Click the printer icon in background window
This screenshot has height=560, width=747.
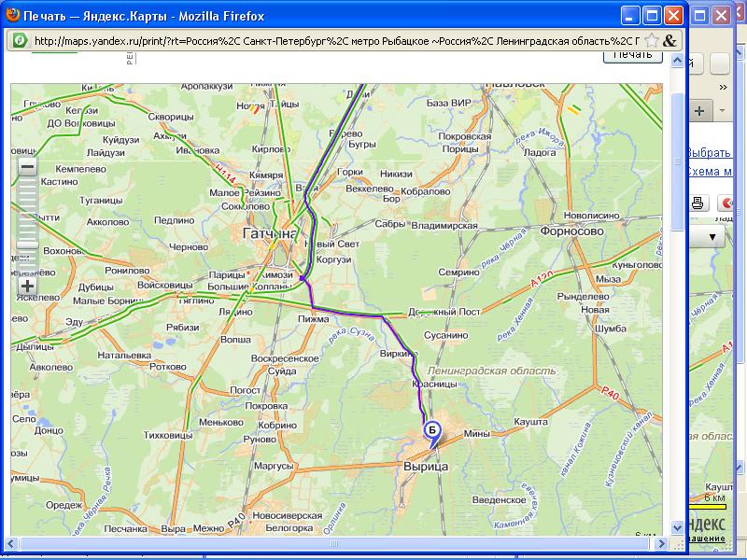tap(698, 203)
